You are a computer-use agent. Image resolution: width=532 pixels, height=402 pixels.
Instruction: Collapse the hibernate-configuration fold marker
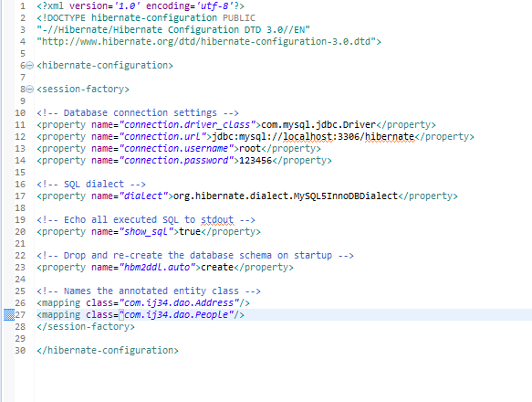(30, 65)
